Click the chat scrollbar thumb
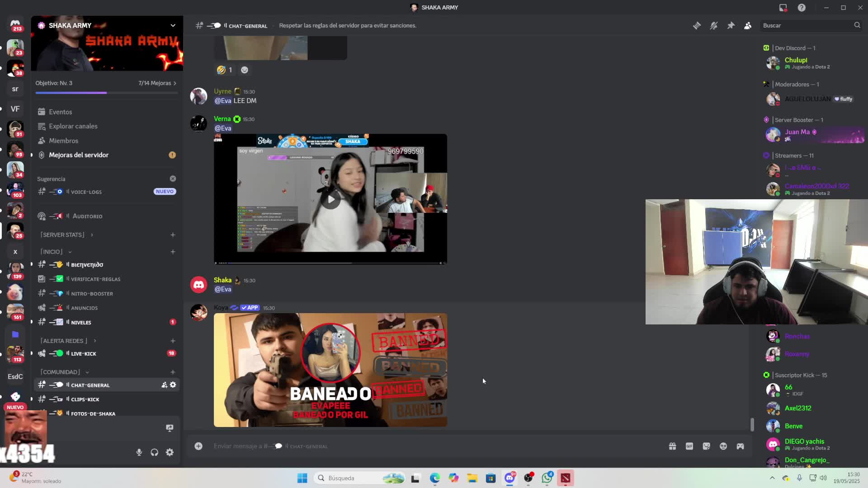 [x=752, y=424]
